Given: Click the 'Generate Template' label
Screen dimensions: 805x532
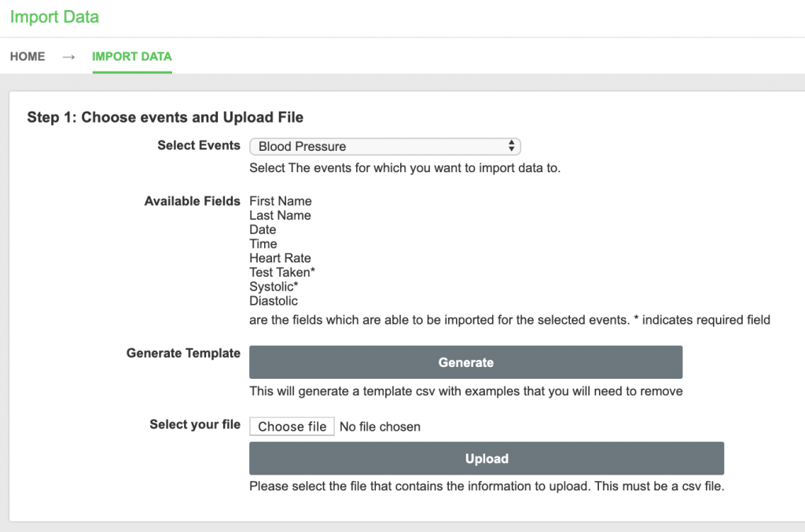Looking at the screenshot, I should point(183,353).
